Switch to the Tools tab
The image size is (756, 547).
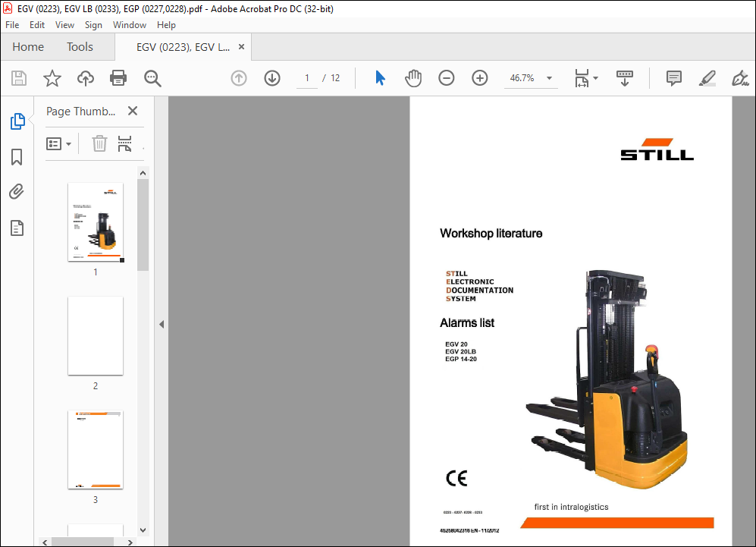pyautogui.click(x=80, y=47)
